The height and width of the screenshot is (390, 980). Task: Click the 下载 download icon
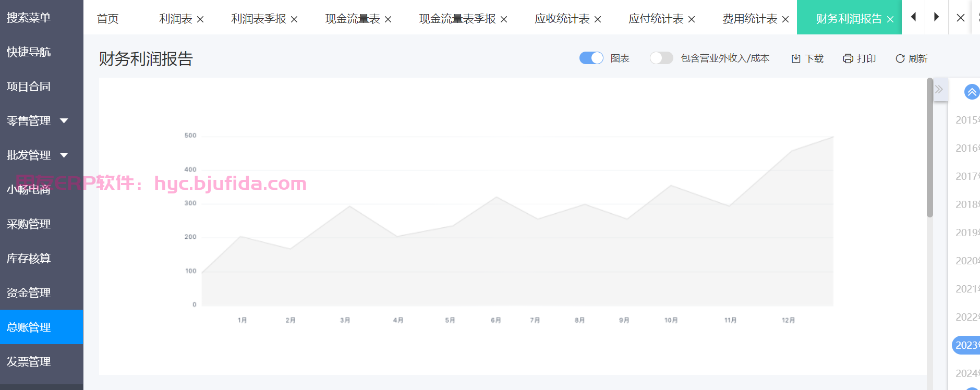coord(796,58)
